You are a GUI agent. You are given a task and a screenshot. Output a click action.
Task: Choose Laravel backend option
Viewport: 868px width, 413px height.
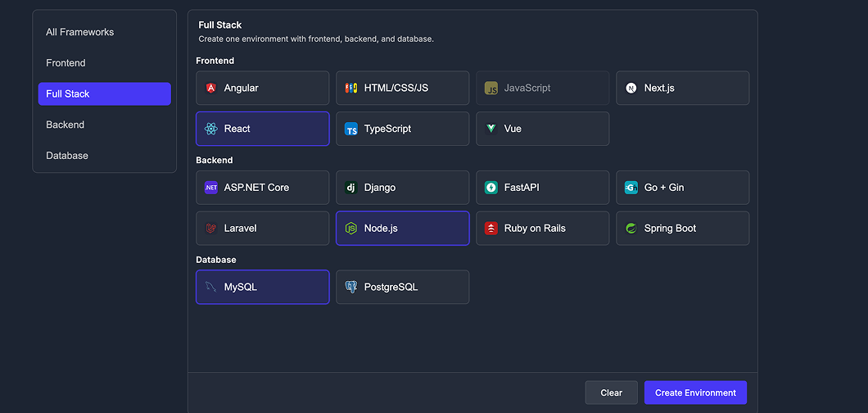pyautogui.click(x=262, y=228)
